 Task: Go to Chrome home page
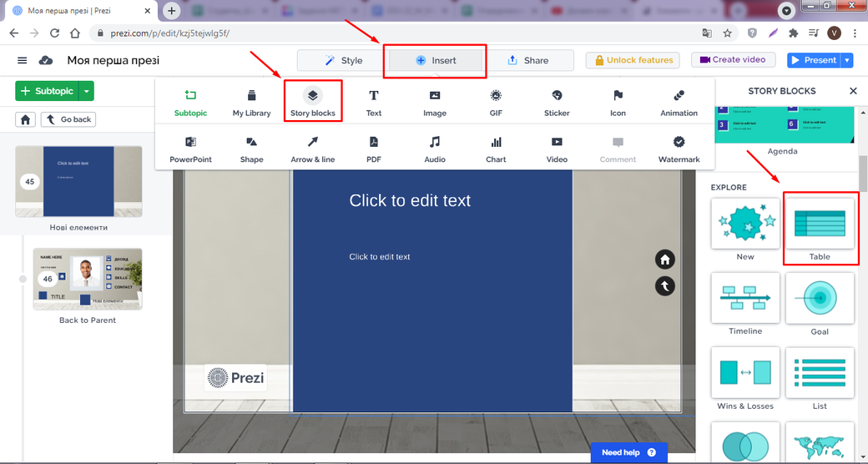(75, 33)
